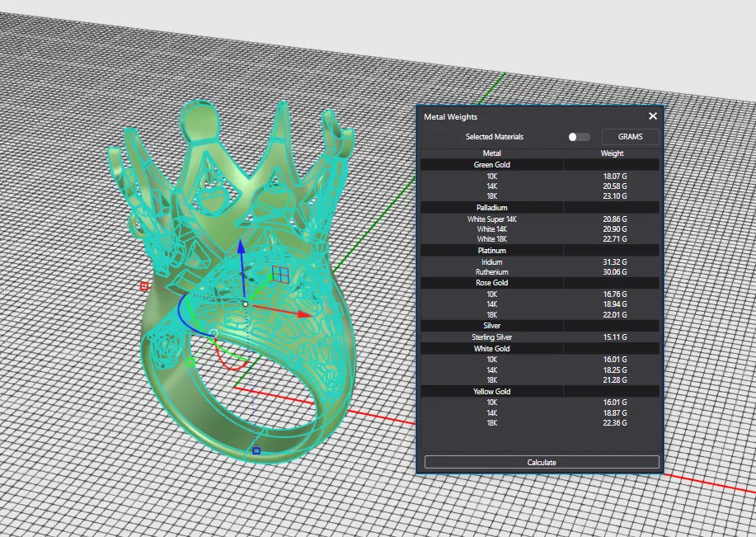Click the Calculate button
This screenshot has height=537, width=756.
(x=542, y=462)
